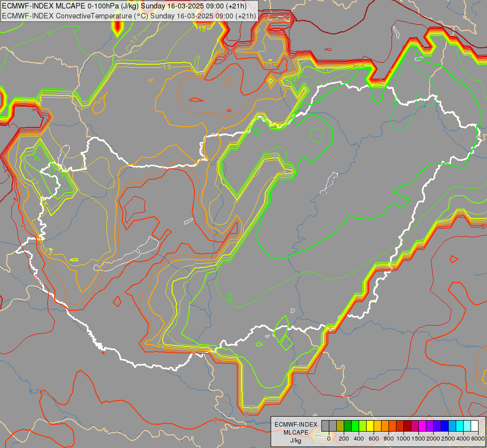Click the ECMWF-INDEX label in the legend
This screenshot has height=448, width=487.
pos(296,425)
